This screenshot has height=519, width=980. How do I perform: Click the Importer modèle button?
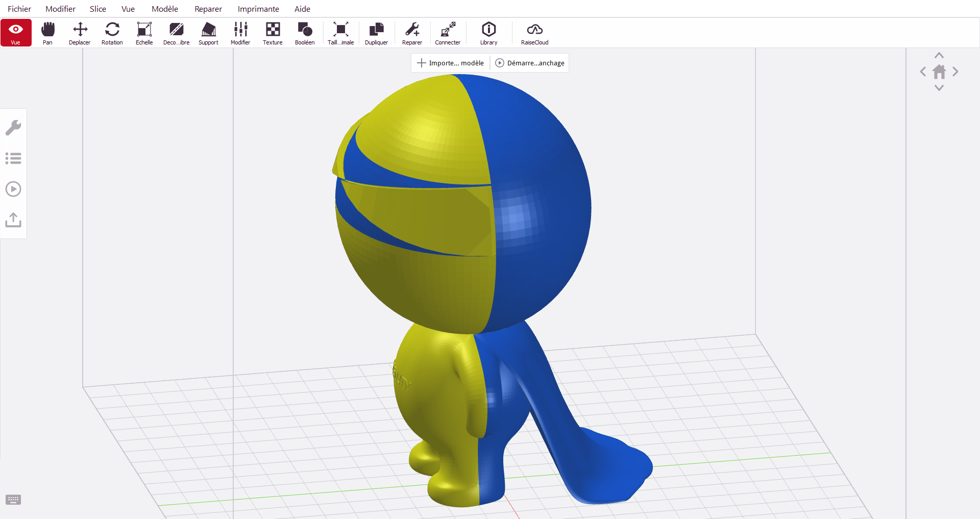(x=449, y=62)
